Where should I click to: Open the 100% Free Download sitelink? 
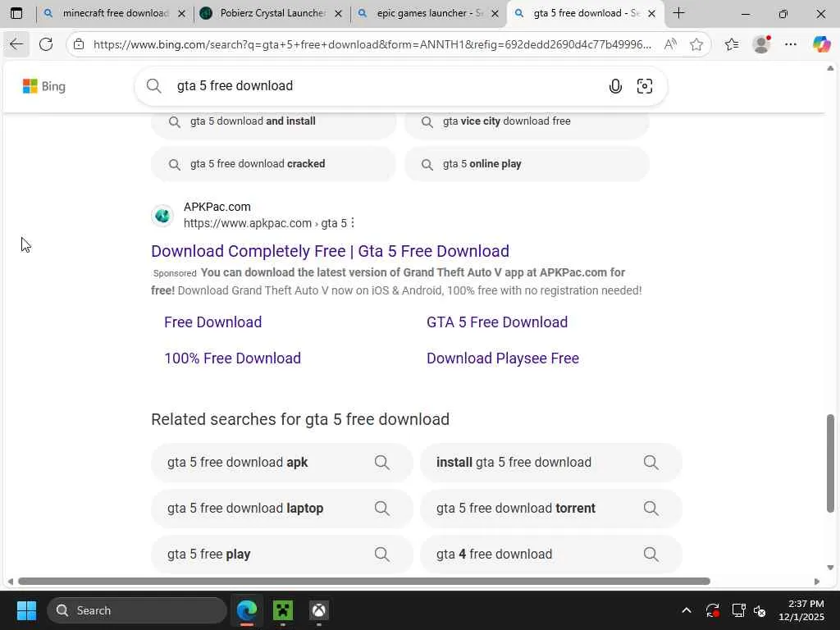tap(232, 358)
